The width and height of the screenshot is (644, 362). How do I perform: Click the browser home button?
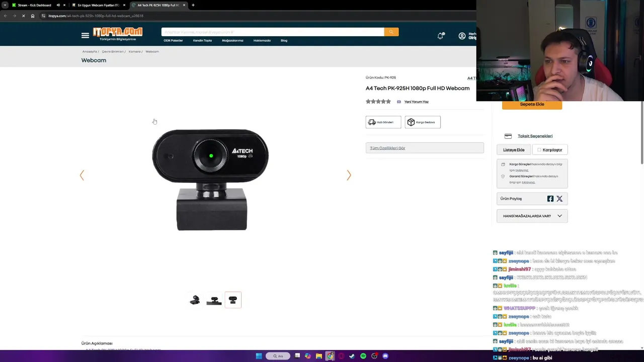[x=33, y=16]
